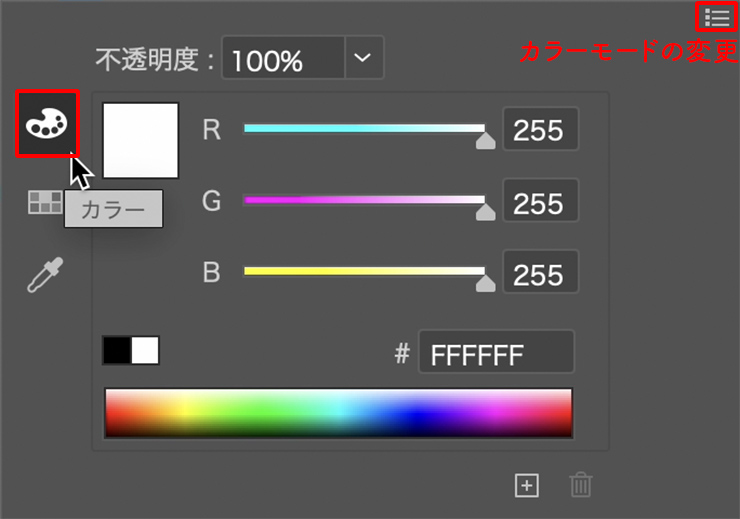The height and width of the screenshot is (519, 740).
Task: Select the Color palette icon
Action: point(47,124)
